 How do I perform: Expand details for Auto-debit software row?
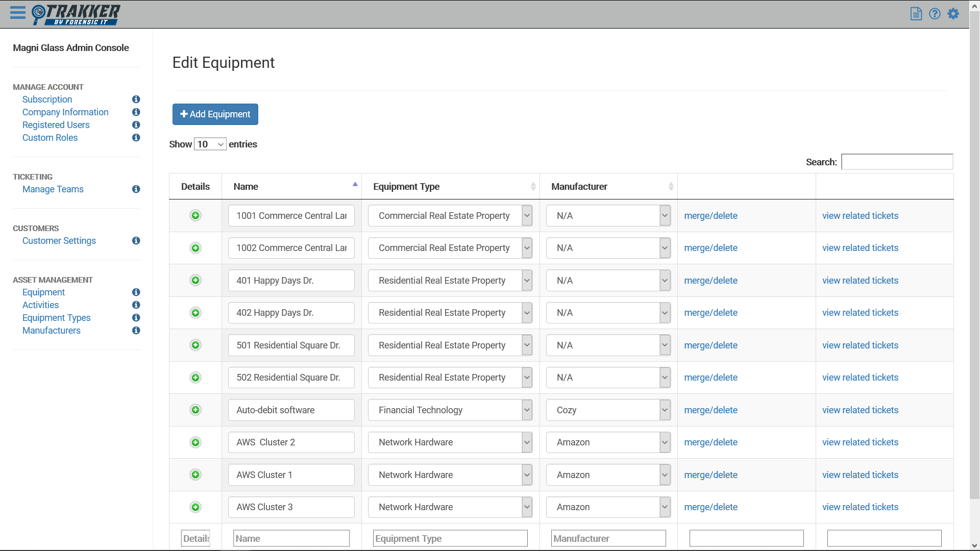[195, 410]
